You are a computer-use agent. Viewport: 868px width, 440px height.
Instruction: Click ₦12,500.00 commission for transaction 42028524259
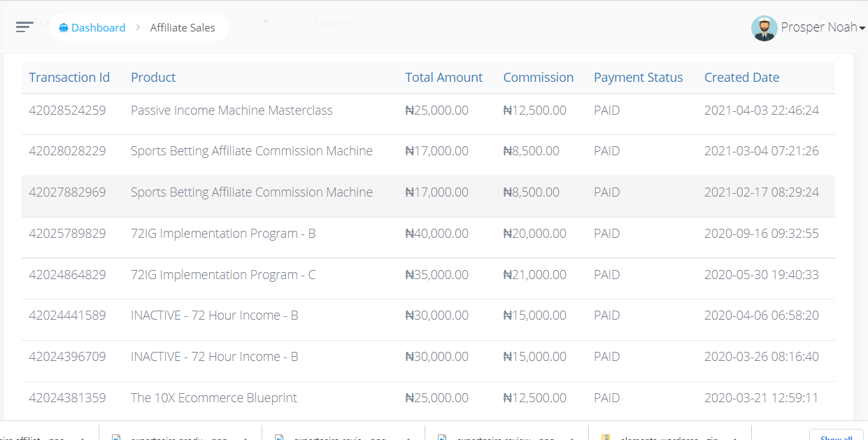(x=535, y=111)
